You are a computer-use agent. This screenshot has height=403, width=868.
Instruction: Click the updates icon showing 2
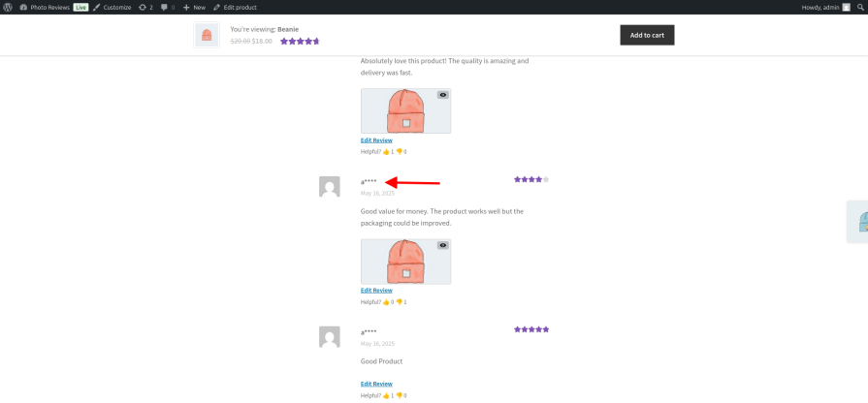click(x=145, y=7)
